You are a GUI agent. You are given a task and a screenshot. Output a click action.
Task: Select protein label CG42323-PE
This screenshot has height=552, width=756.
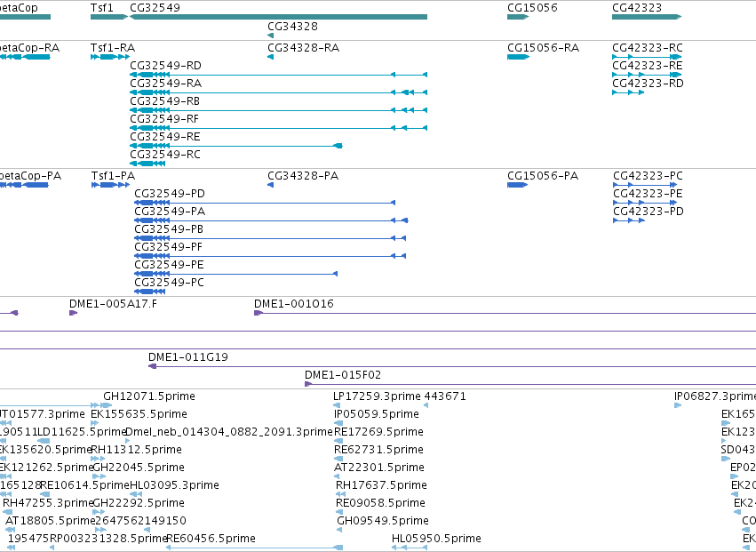pyautogui.click(x=648, y=194)
